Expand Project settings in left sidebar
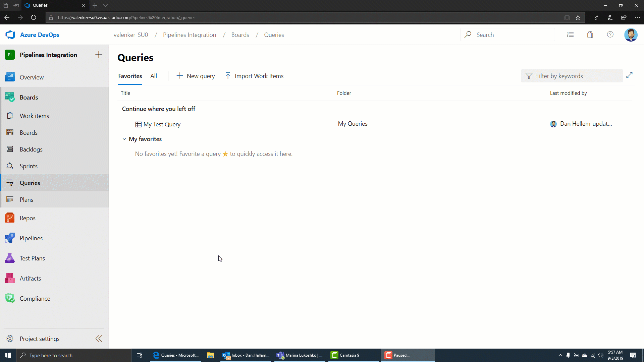This screenshot has height=362, width=644. click(100, 339)
